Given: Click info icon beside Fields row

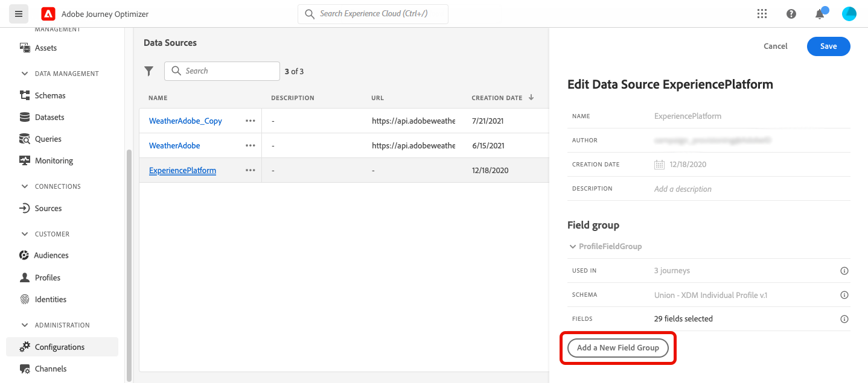Looking at the screenshot, I should (844, 319).
